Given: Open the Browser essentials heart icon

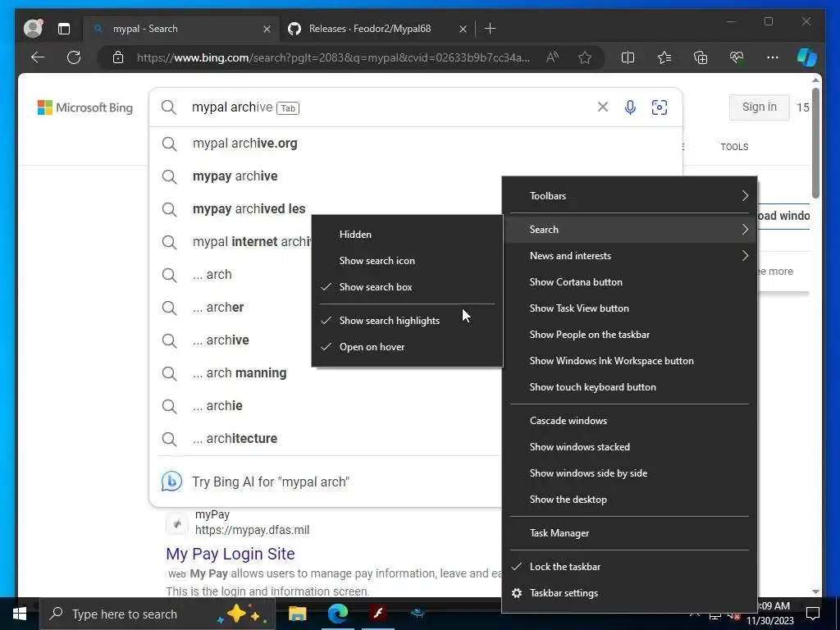Looking at the screenshot, I should coord(737,57).
